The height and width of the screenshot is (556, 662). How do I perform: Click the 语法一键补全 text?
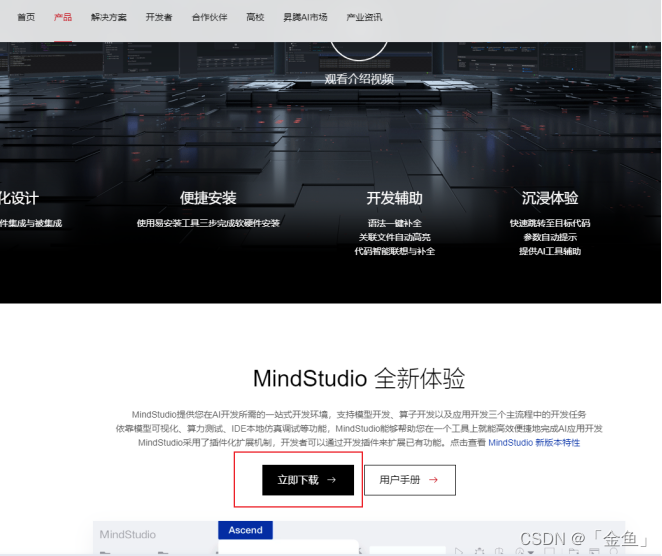coord(394,223)
